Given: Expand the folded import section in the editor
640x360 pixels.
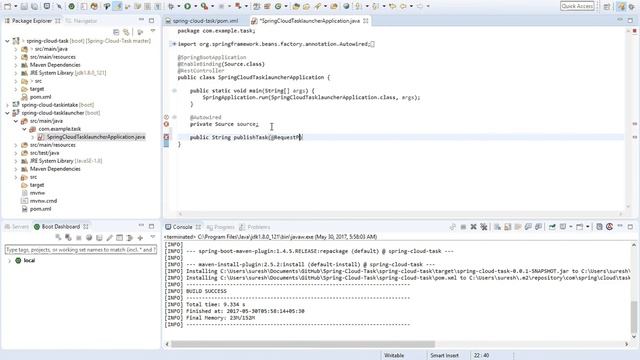Looking at the screenshot, I should [x=173, y=44].
